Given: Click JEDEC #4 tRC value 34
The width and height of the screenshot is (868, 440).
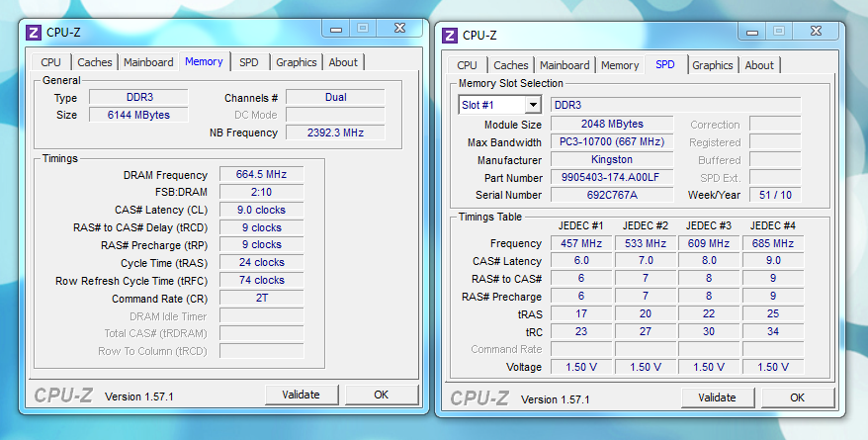Looking at the screenshot, I should click(x=773, y=331).
